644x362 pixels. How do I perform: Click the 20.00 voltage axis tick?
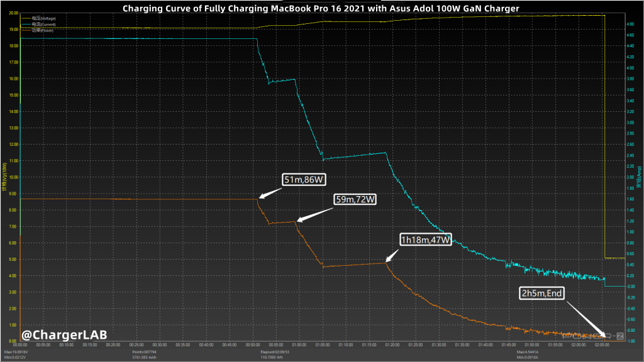point(14,13)
